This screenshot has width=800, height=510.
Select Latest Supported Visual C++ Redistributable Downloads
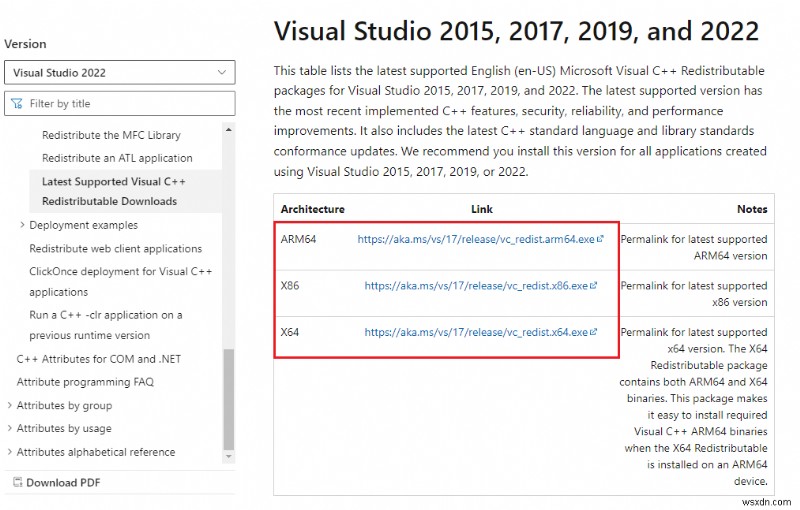[x=126, y=191]
